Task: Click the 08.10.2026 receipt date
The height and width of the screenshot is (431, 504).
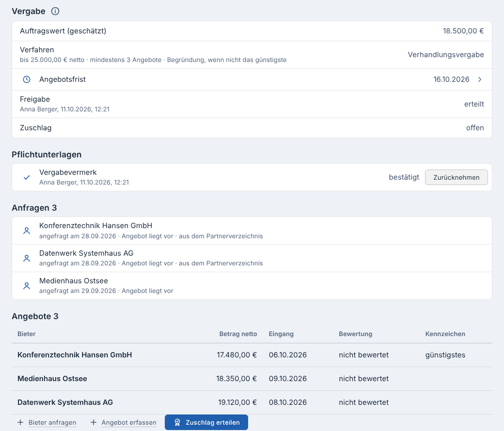Action: (288, 402)
